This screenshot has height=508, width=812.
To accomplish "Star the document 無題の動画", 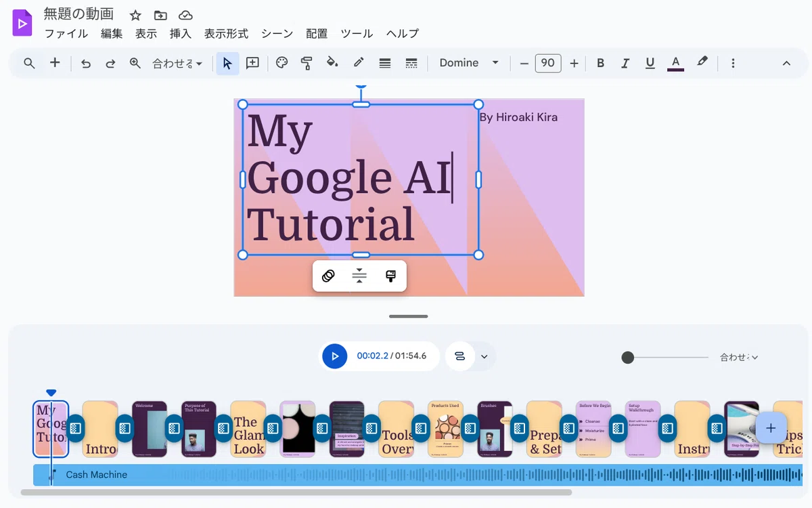I will 135,16.
